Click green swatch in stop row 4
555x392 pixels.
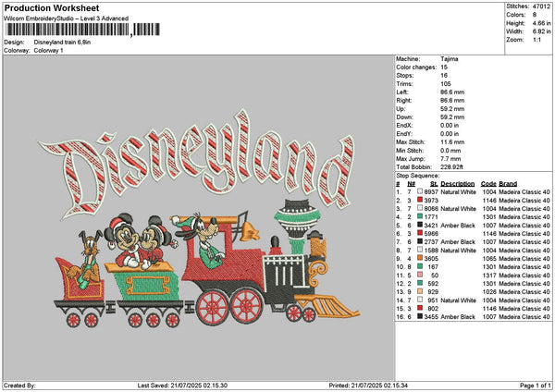pyautogui.click(x=420, y=216)
